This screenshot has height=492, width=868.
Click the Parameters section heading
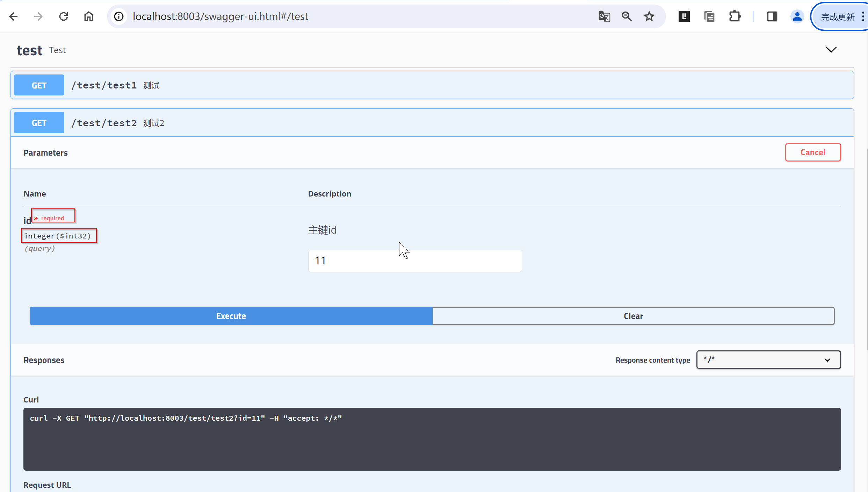tap(45, 153)
